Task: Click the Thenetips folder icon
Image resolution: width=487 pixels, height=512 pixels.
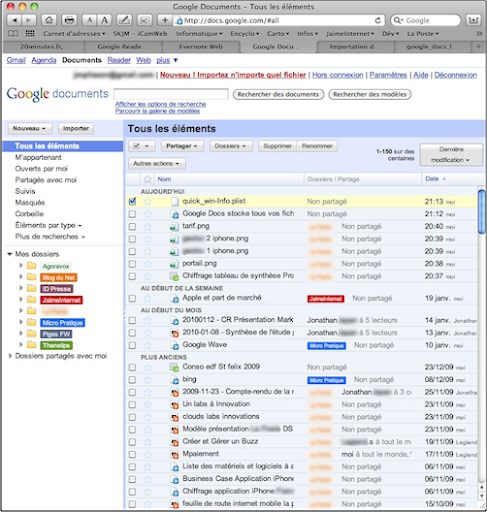Action: (x=31, y=345)
